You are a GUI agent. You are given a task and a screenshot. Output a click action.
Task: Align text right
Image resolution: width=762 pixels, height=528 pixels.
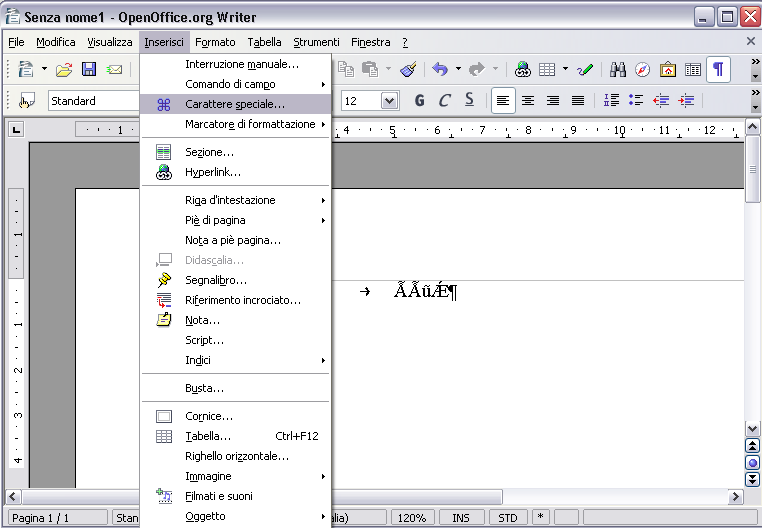(x=553, y=101)
